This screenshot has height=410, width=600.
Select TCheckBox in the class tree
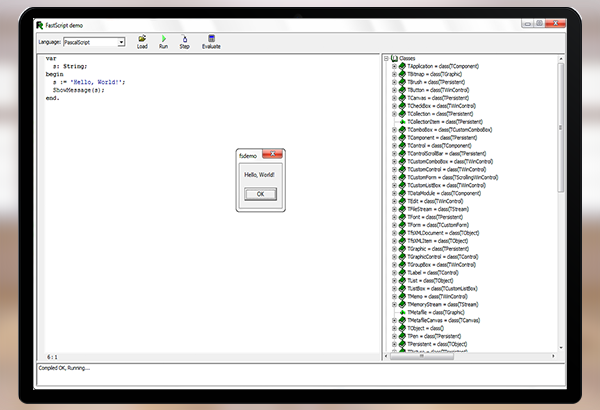(x=440, y=105)
